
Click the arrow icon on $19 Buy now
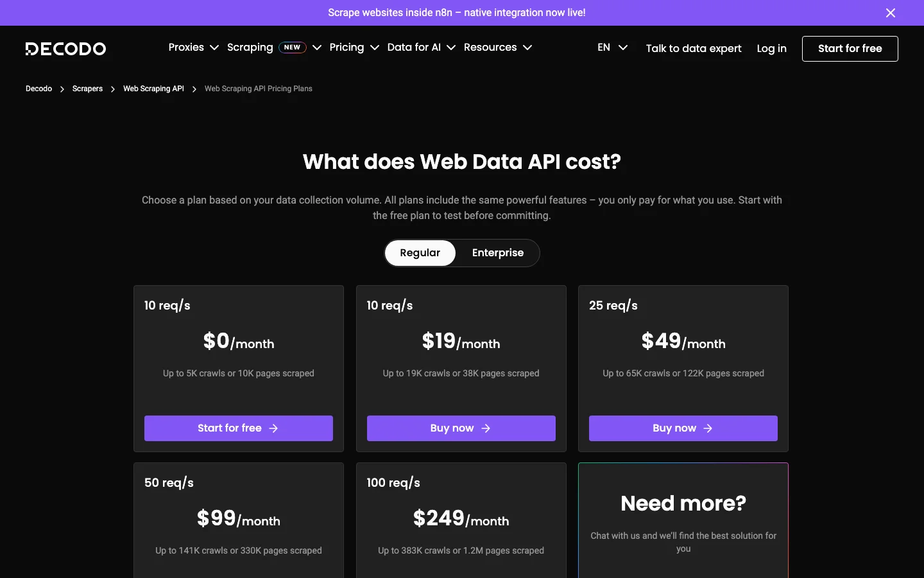(486, 428)
